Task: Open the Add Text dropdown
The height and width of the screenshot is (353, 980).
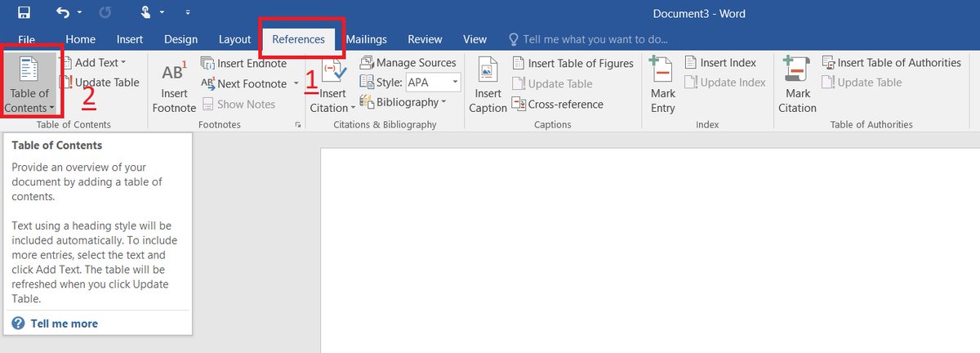Action: [94, 63]
